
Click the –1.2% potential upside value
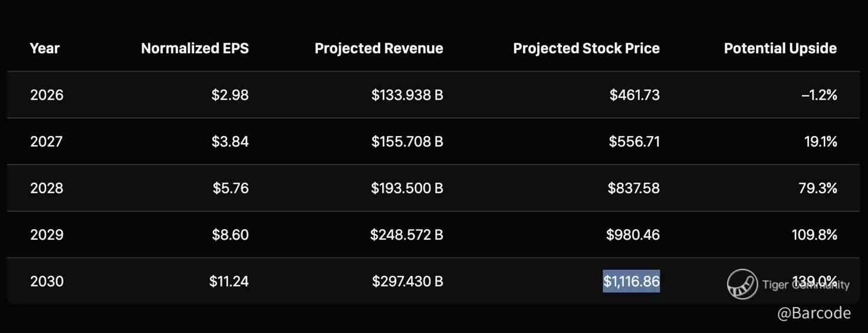(x=819, y=95)
